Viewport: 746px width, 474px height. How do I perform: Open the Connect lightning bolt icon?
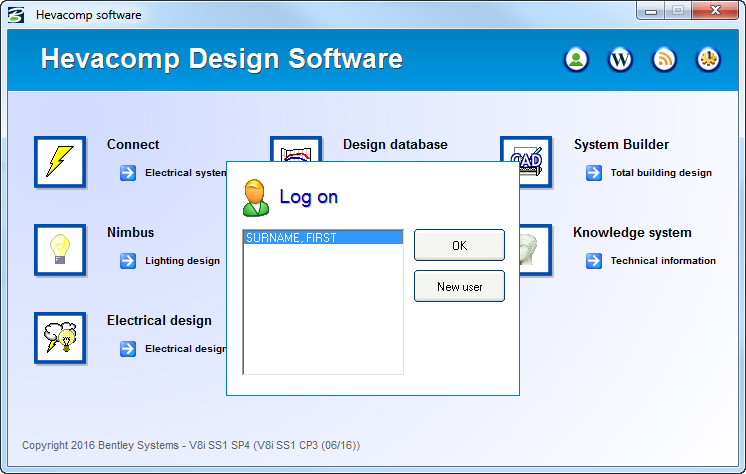pos(60,162)
